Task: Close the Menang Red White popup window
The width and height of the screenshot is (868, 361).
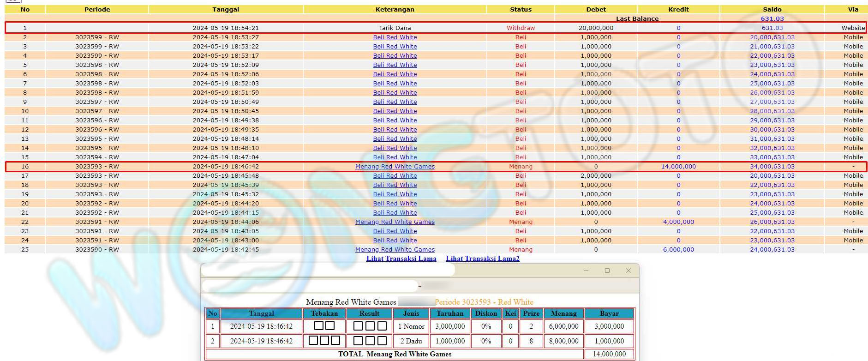Action: point(628,271)
